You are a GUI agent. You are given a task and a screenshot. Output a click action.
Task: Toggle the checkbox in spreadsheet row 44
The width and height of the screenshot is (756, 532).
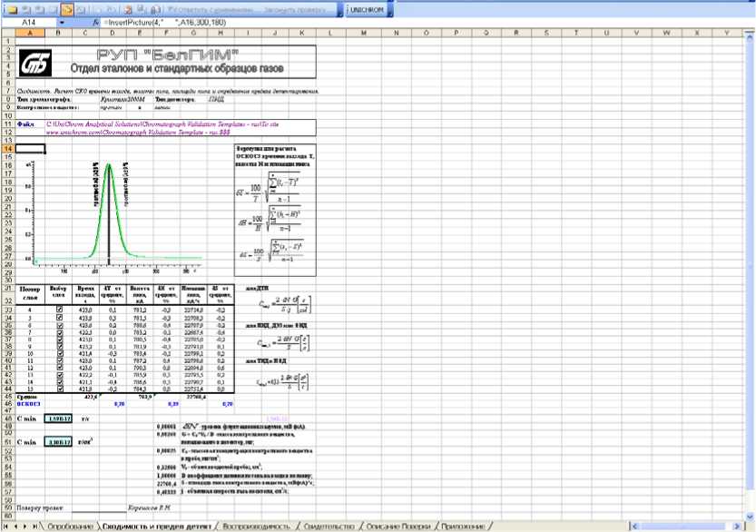59,389
